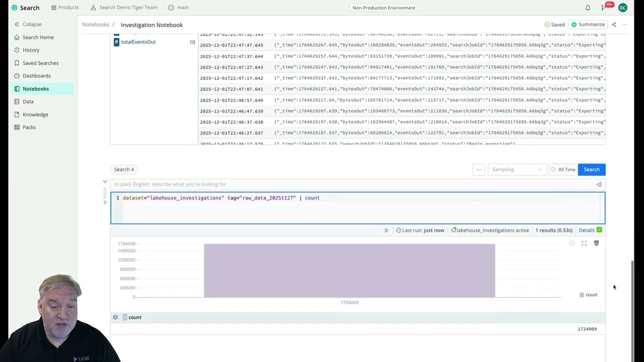The height and width of the screenshot is (362, 644).
Task: Open the Products grid menu
Action: (x=65, y=8)
